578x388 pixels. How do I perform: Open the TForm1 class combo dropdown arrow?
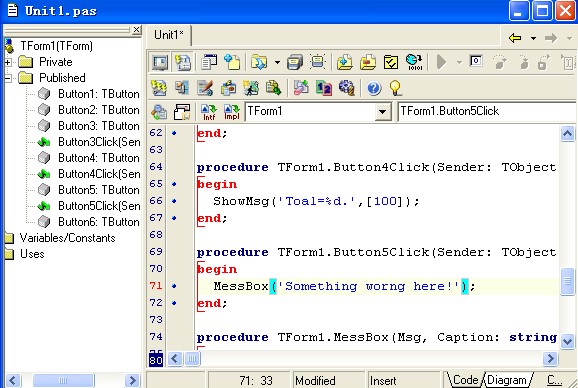tap(383, 111)
